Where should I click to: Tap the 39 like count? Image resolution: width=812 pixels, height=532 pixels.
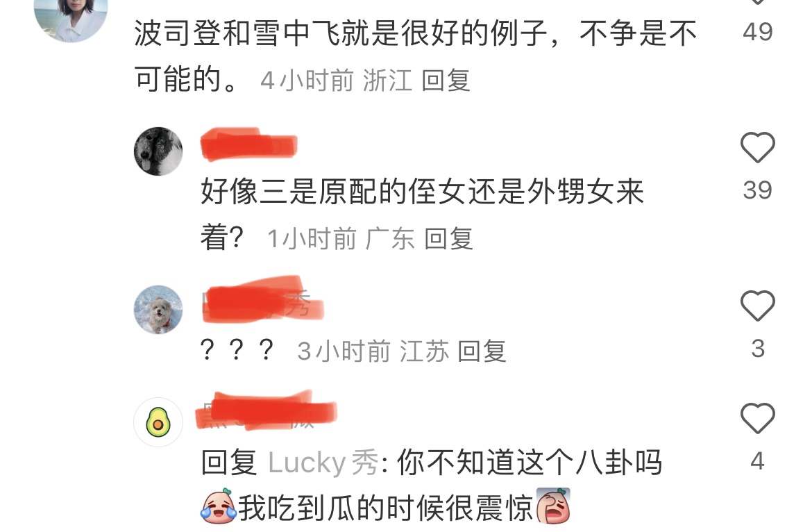(x=757, y=190)
